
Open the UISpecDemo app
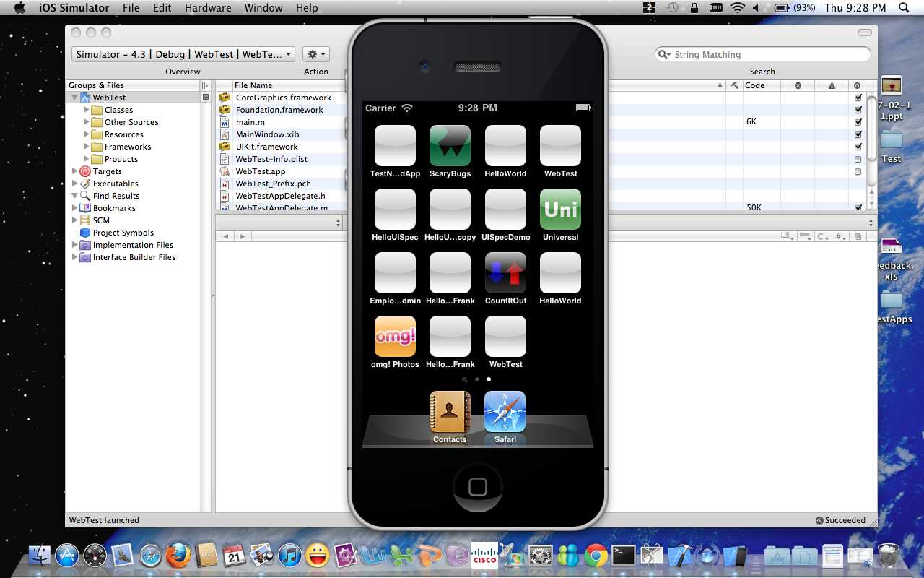[505, 209]
